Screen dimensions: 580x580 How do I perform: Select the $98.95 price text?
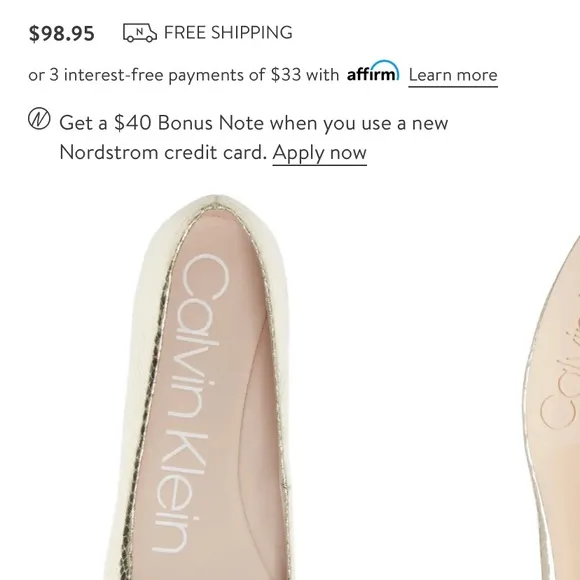pyautogui.click(x=62, y=33)
